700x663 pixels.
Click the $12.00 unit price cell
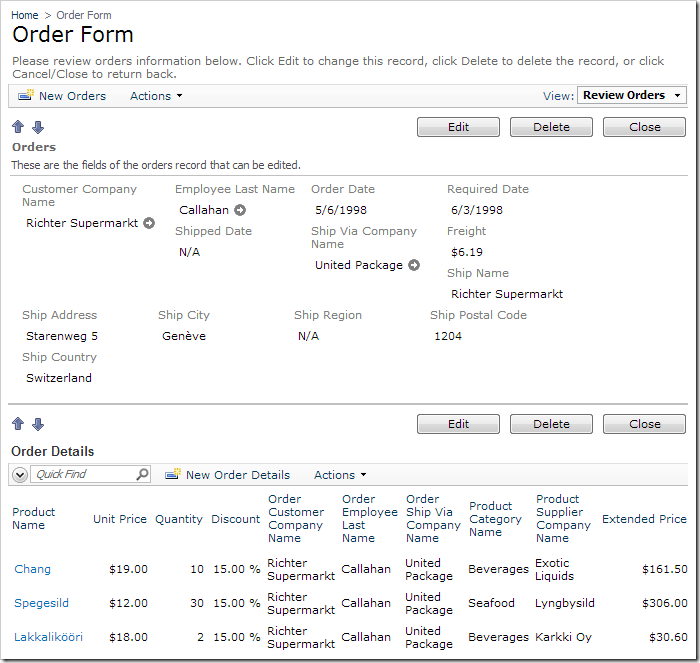[x=128, y=603]
